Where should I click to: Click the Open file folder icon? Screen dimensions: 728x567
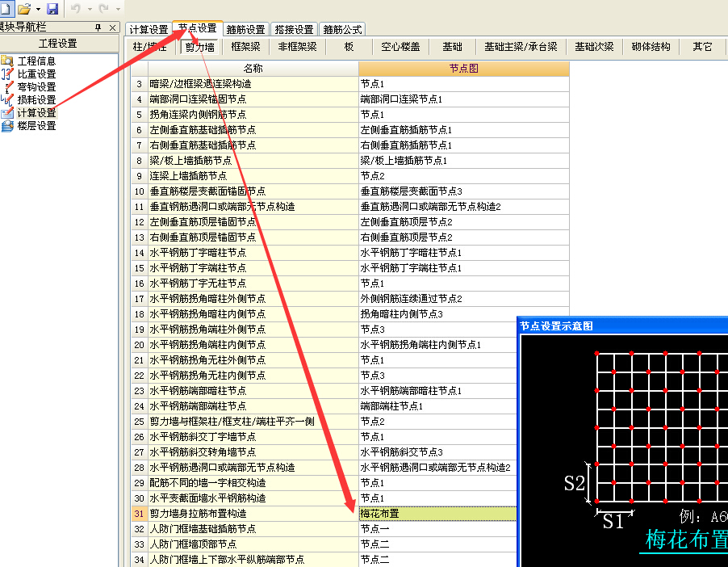[24, 8]
